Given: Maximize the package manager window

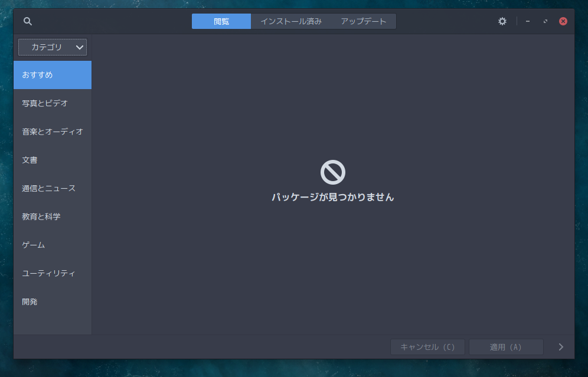Looking at the screenshot, I should coord(545,21).
